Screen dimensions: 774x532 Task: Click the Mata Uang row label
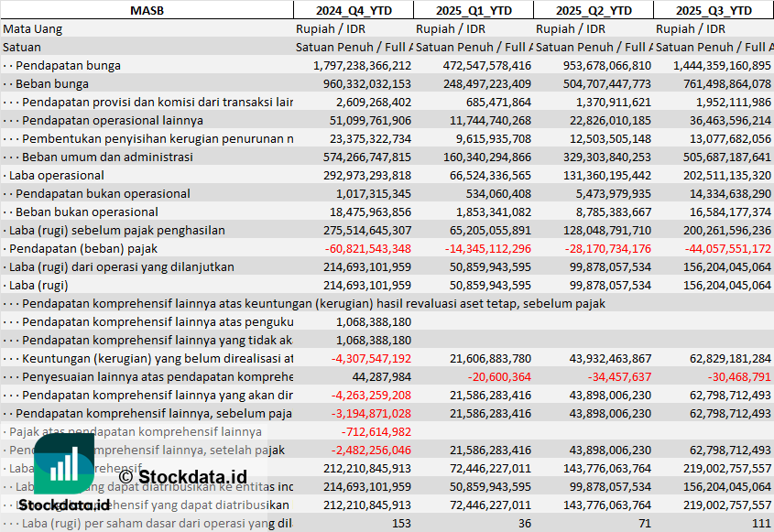[x=33, y=28]
